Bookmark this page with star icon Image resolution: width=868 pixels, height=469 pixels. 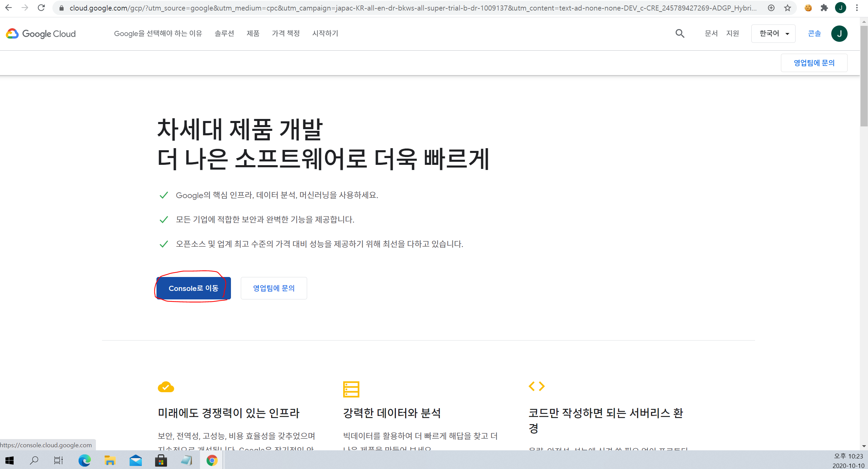pyautogui.click(x=787, y=8)
